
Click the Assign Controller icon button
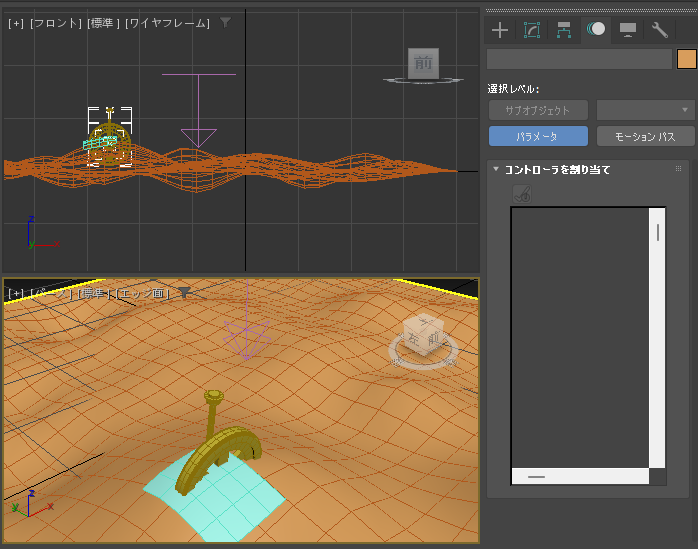pyautogui.click(x=522, y=194)
